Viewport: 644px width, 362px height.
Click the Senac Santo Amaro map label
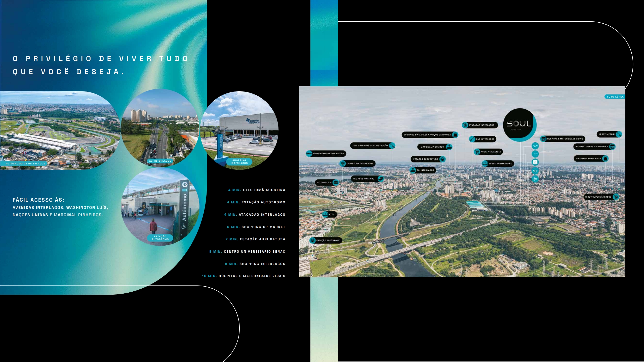click(x=500, y=164)
